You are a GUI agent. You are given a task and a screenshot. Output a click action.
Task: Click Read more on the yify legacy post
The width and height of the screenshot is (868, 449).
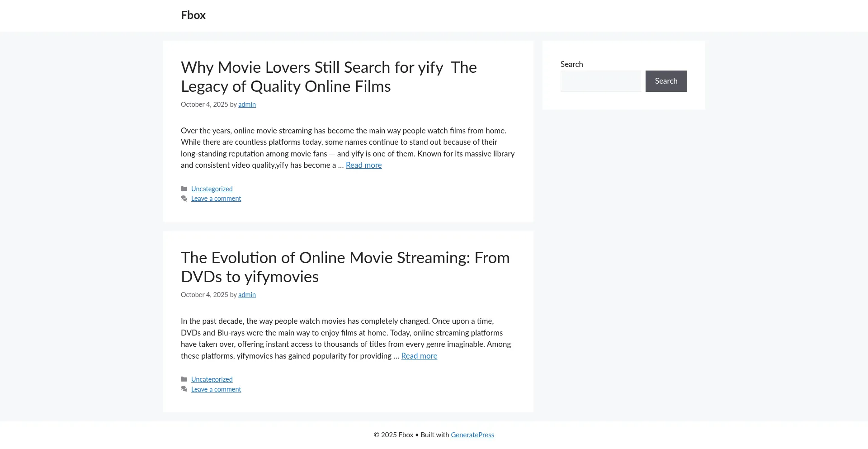[363, 165]
